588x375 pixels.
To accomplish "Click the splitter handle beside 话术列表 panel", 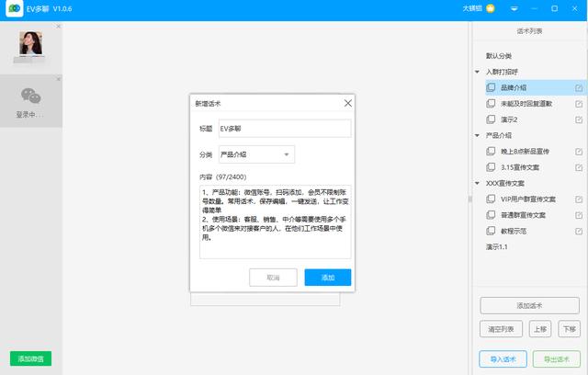I will 469,199.
